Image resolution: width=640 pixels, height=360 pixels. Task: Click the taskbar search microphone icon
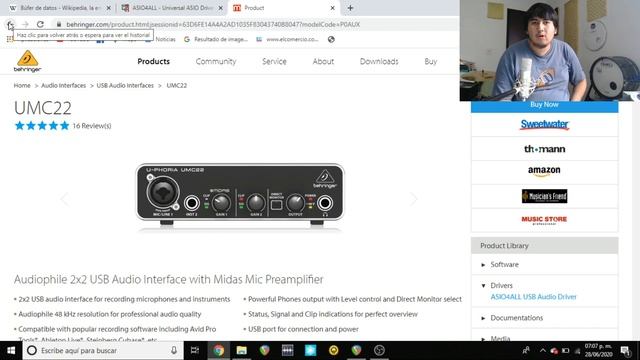(174, 350)
